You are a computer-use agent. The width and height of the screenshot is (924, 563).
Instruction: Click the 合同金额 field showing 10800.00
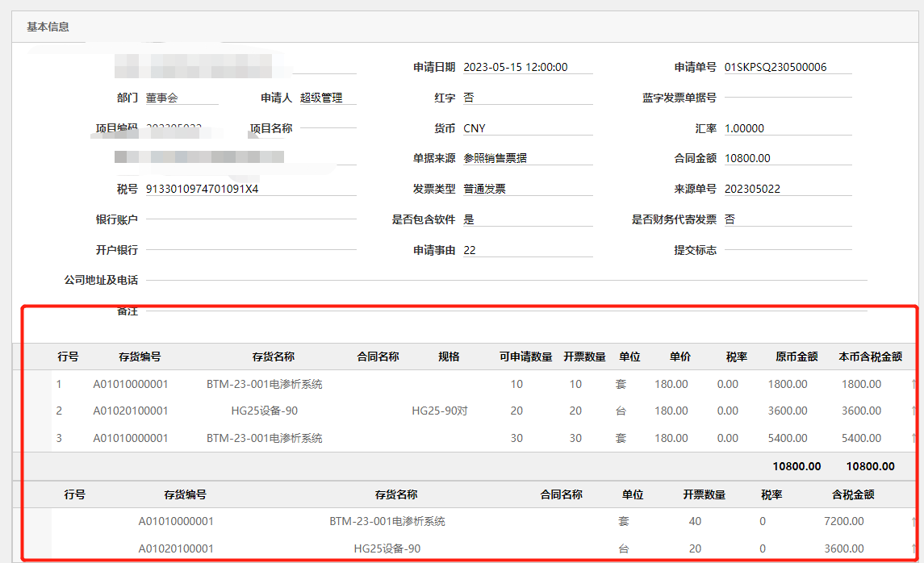click(x=788, y=158)
